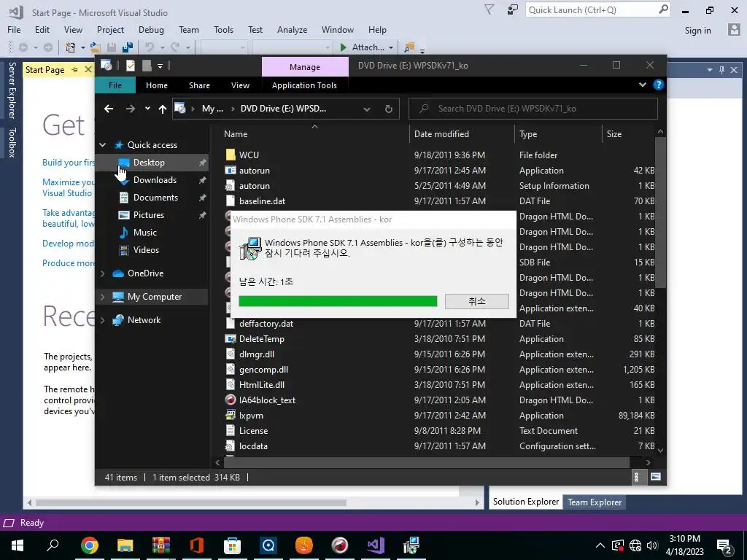The image size is (747, 560).
Task: Click the green installer progress bar
Action: pos(338,301)
